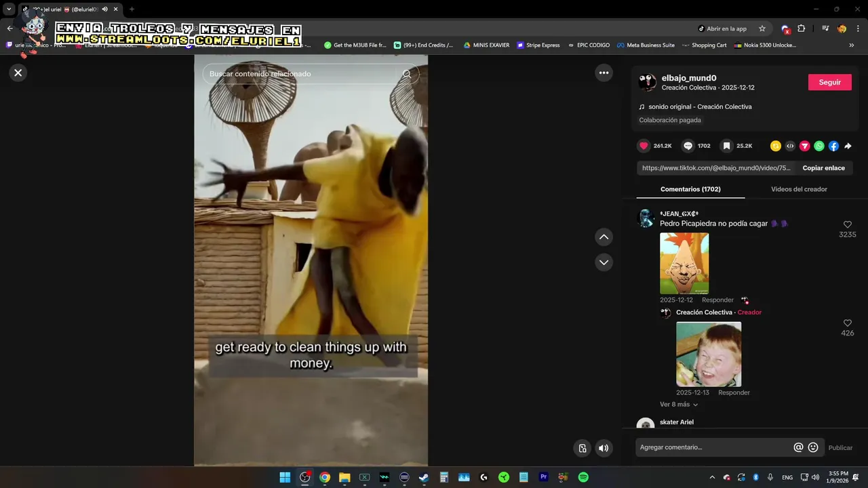The image size is (868, 488).
Task: Click the magnifier icon in the video search bar
Action: click(x=407, y=74)
